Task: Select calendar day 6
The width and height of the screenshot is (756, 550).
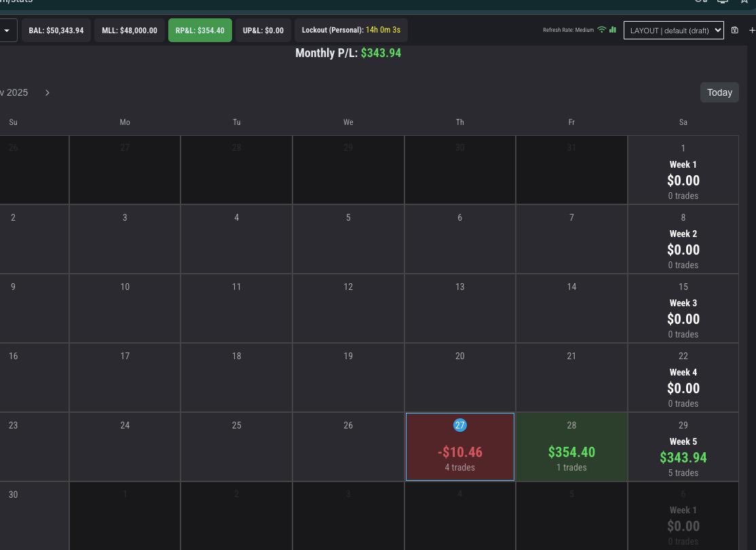Action: (x=460, y=239)
